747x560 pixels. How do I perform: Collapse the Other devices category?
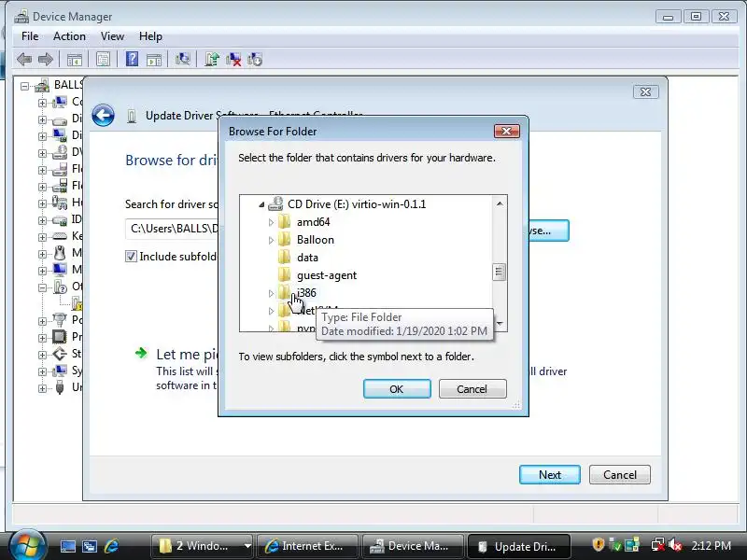point(42,287)
